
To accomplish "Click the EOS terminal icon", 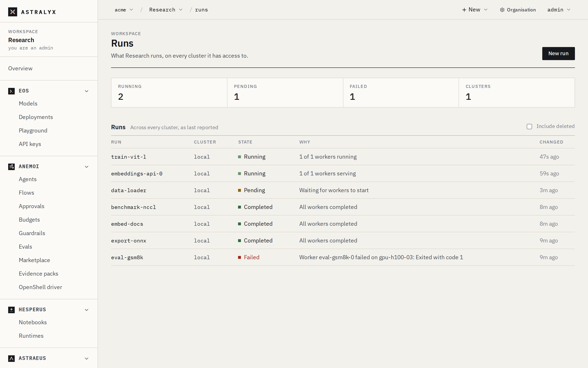I will pos(11,91).
